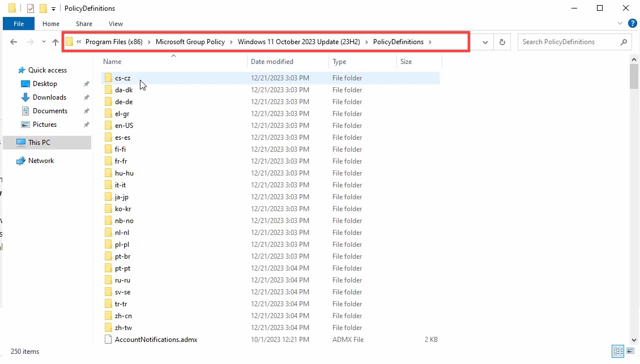Select the it-it folder name

click(x=121, y=185)
